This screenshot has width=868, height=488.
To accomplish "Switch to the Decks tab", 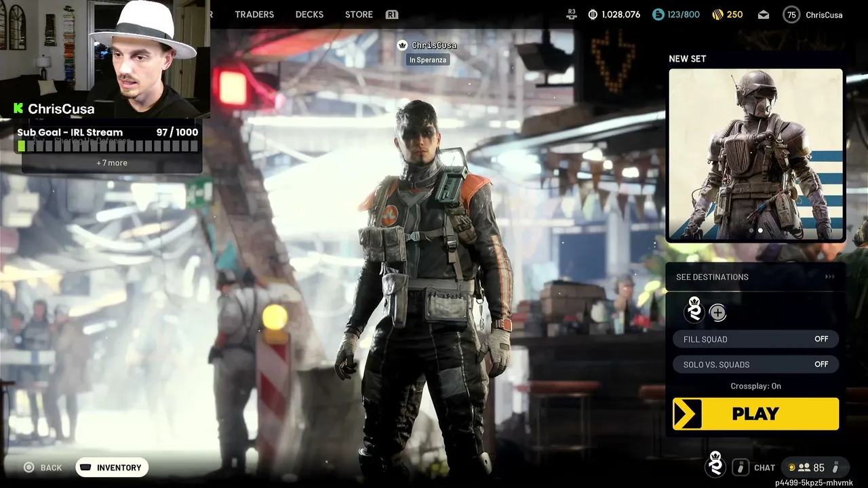I will coord(309,14).
